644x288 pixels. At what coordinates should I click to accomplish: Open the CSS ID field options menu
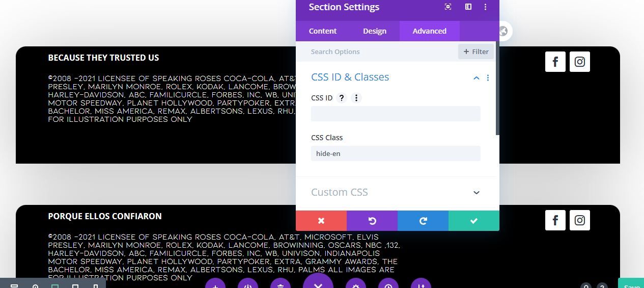[356, 98]
